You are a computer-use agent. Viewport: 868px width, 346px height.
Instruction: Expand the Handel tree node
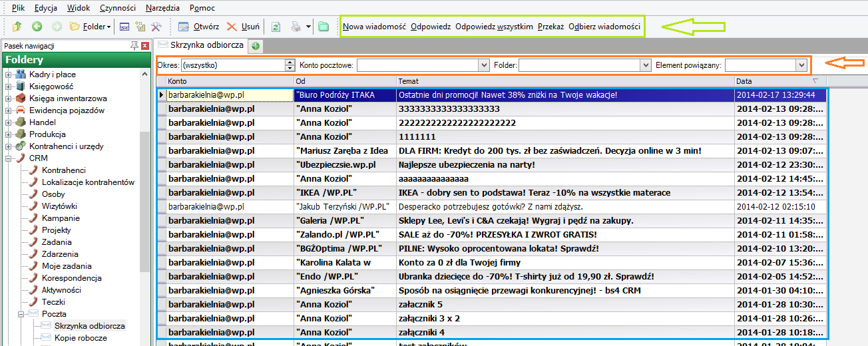(x=9, y=122)
